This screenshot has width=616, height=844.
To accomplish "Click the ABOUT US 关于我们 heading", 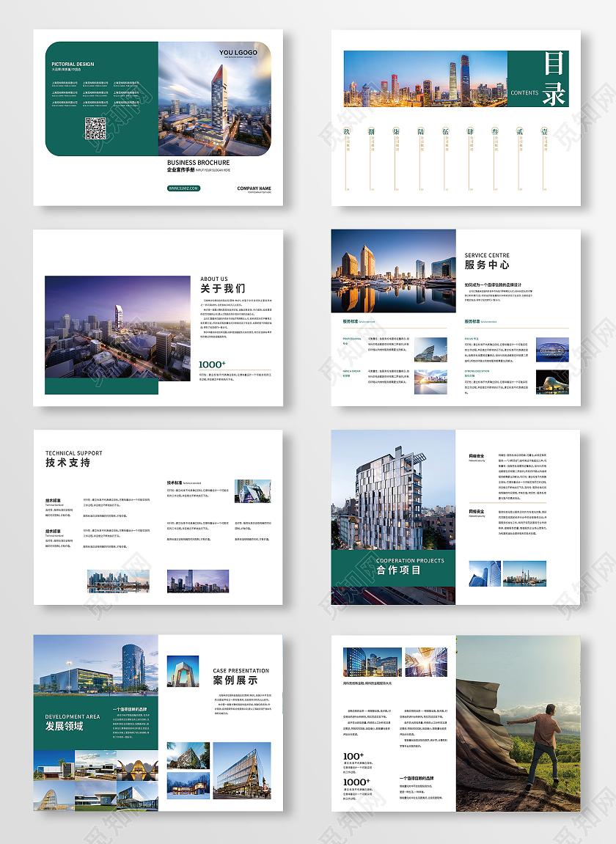I will click(223, 285).
